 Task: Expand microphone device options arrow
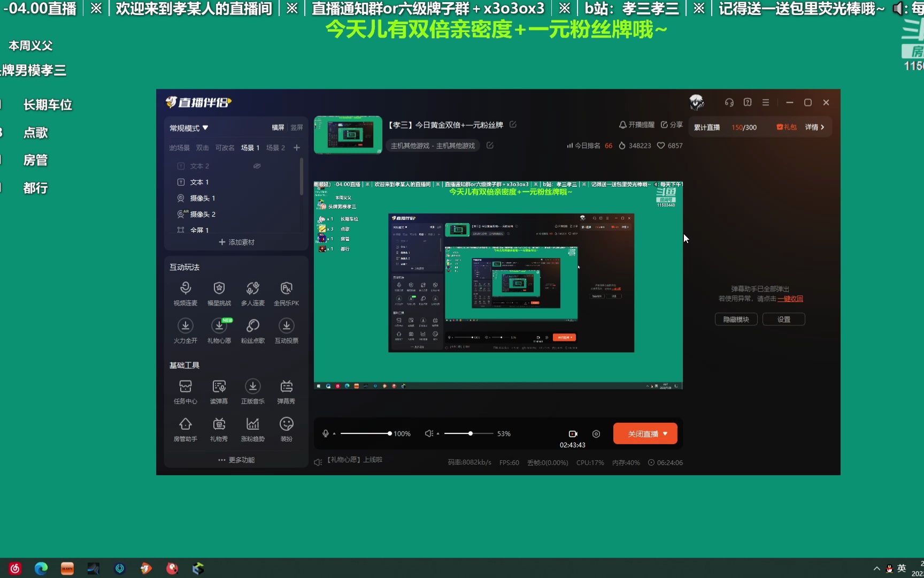(334, 433)
